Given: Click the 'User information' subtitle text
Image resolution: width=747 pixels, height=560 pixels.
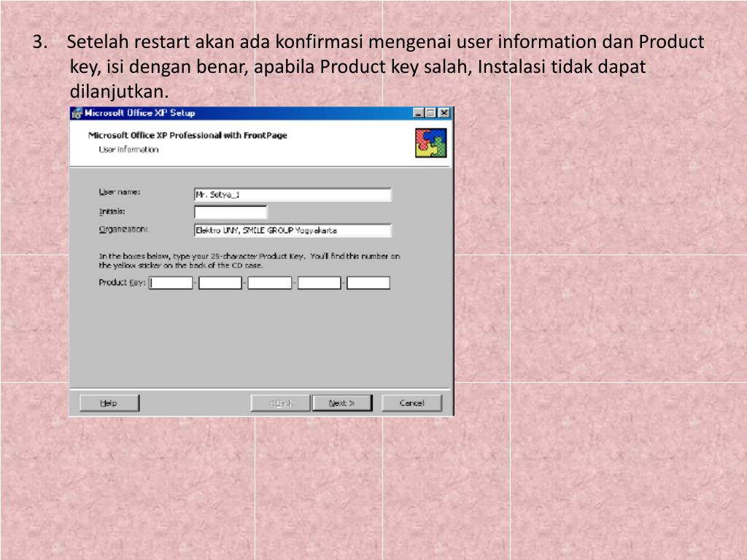Looking at the screenshot, I should coord(128,149).
